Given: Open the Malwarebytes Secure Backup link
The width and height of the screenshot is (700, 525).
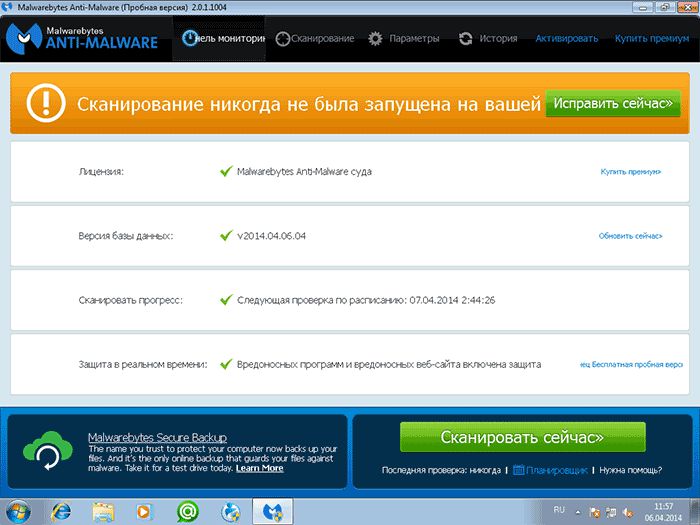Looking at the screenshot, I should 157,437.
